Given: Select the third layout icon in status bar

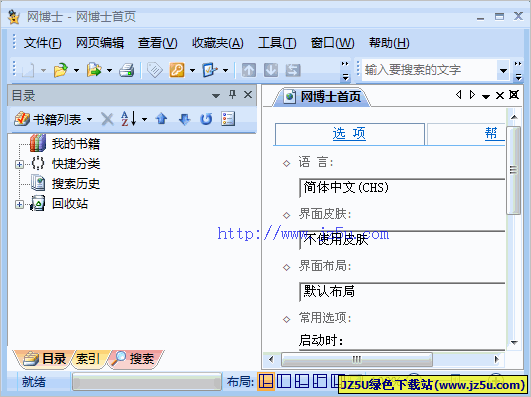Looking at the screenshot, I should [x=302, y=381].
